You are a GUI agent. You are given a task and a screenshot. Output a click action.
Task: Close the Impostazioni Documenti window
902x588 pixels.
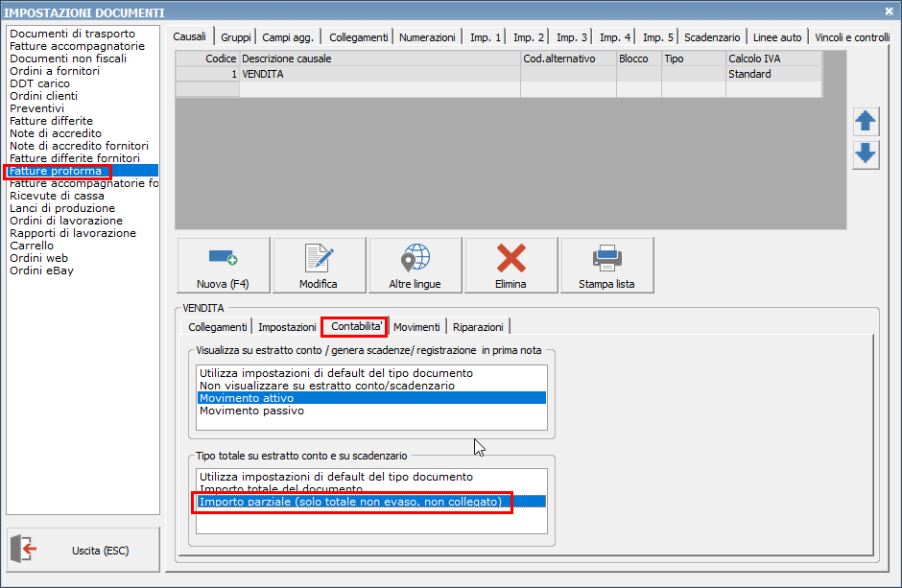(889, 11)
